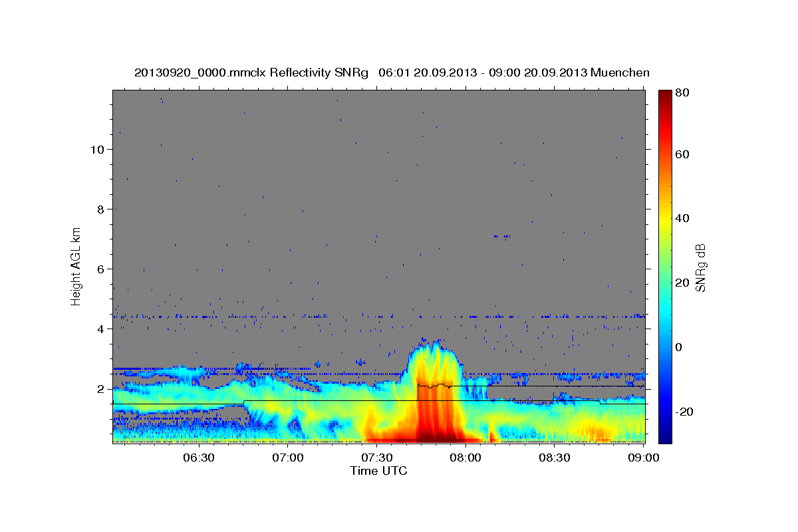798x532 pixels.
Task: Click the colorbar value 20
Action: click(x=682, y=283)
